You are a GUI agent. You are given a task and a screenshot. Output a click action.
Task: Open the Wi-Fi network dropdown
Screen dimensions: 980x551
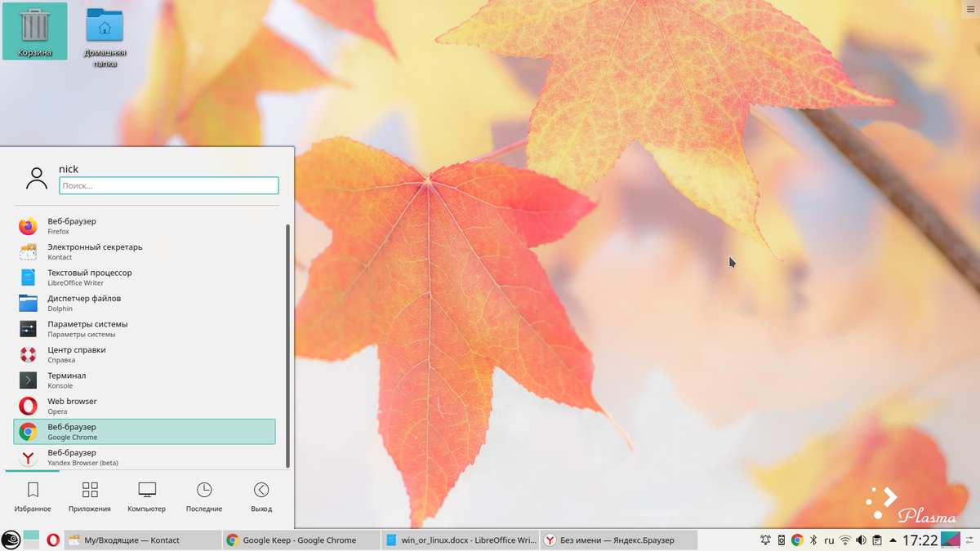(x=844, y=540)
